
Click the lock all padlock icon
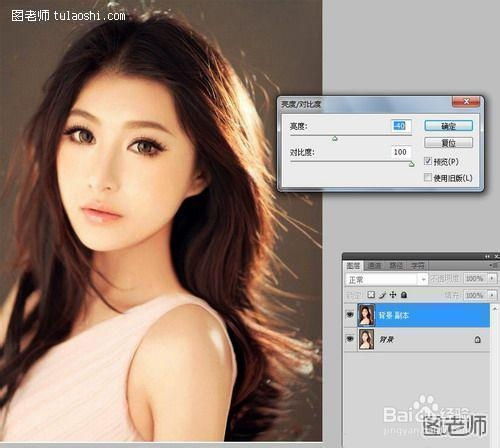coord(404,295)
